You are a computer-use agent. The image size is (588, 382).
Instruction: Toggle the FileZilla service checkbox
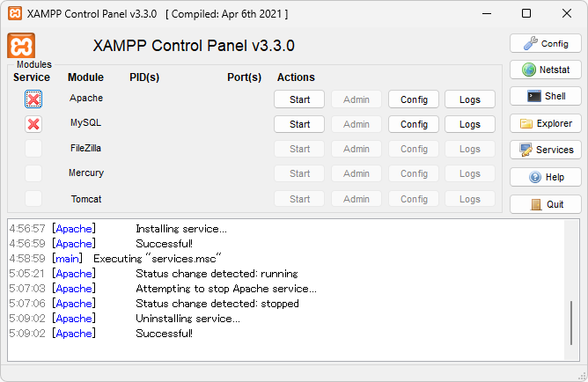point(33,149)
